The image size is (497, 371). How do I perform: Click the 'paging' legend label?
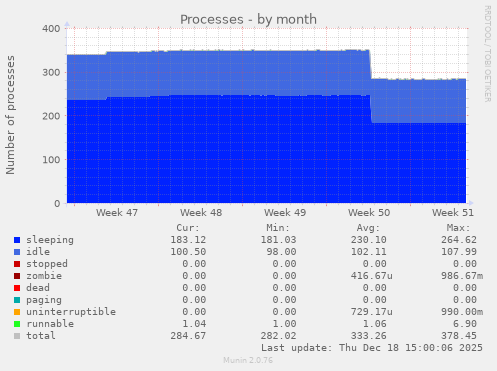click(x=44, y=300)
